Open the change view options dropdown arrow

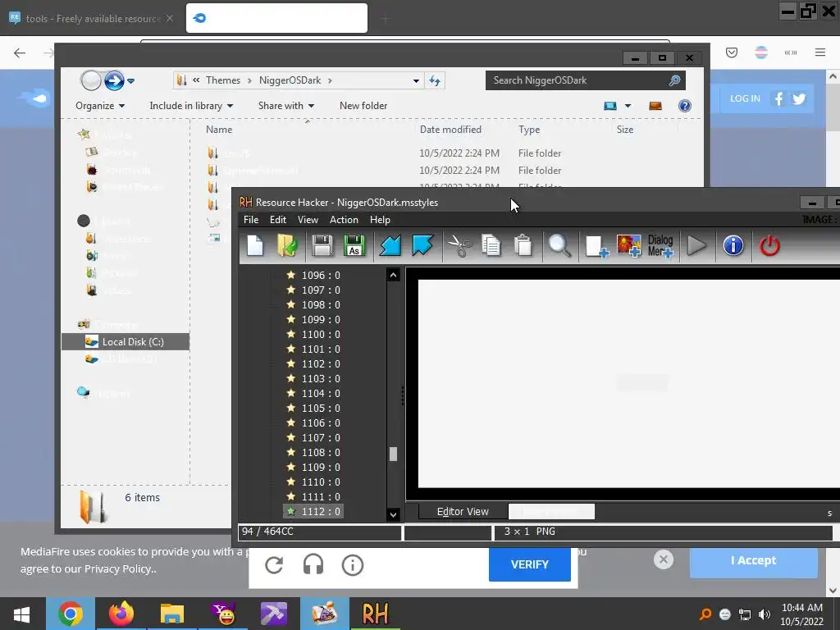coord(628,106)
